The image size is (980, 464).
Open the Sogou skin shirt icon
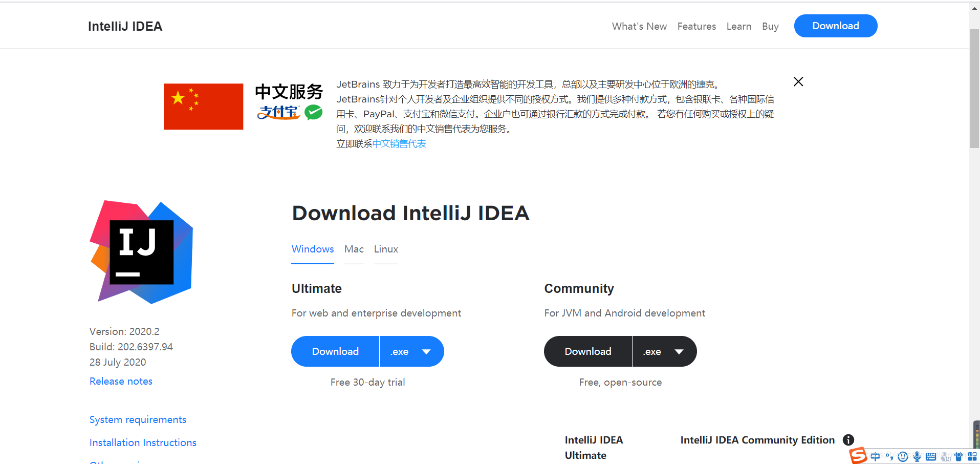point(959,456)
